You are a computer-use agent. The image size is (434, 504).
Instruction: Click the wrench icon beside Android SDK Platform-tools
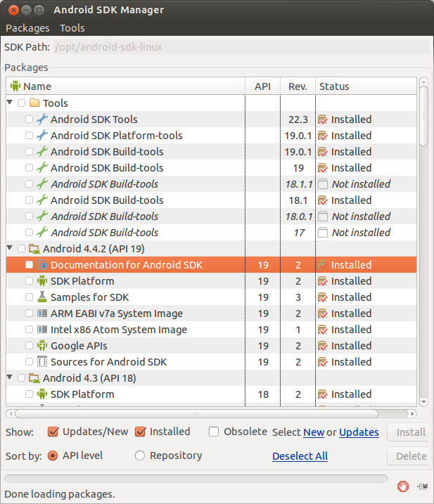pos(42,136)
